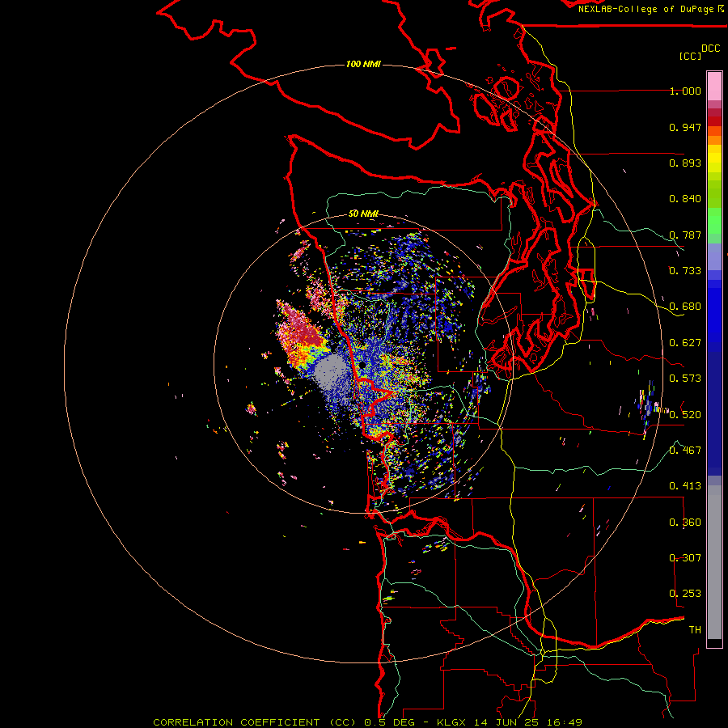Click the 0.307 colorbar value

tap(685, 557)
